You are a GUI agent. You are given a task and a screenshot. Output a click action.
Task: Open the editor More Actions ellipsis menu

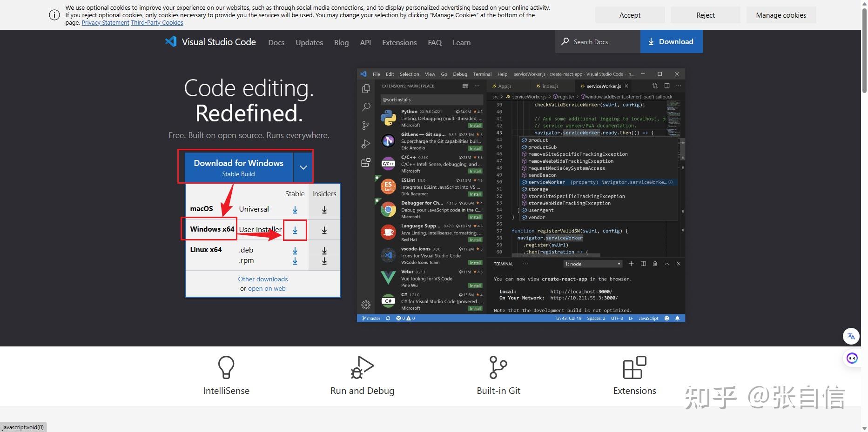tap(679, 86)
